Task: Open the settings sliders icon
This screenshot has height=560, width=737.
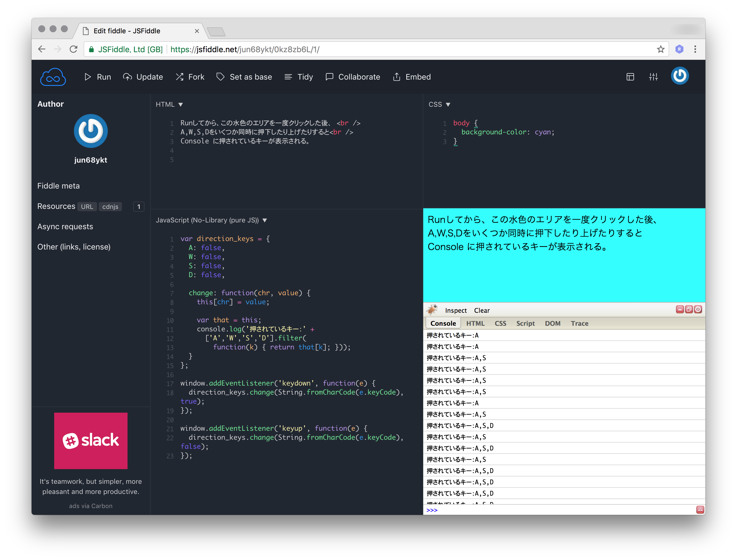Action: click(653, 77)
